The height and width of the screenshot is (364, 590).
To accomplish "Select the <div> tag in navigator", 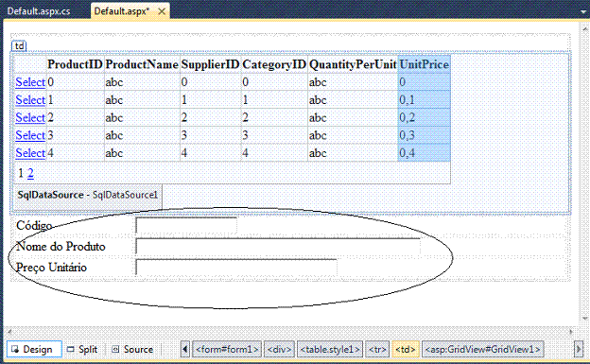I will click(279, 349).
